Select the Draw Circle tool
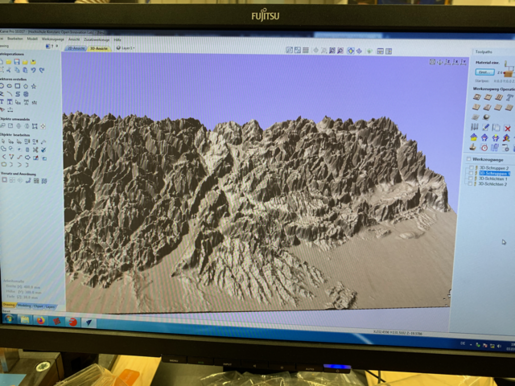The image size is (515, 386). (x=1, y=86)
